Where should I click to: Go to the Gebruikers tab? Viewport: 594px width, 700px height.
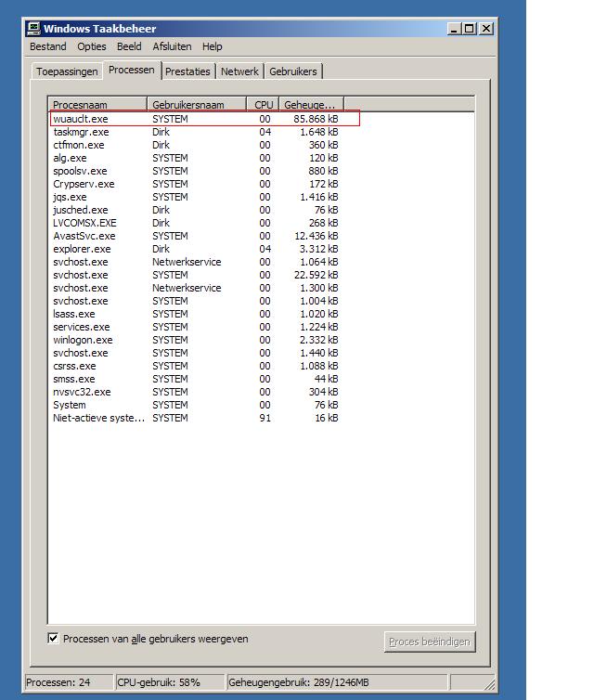click(x=293, y=71)
